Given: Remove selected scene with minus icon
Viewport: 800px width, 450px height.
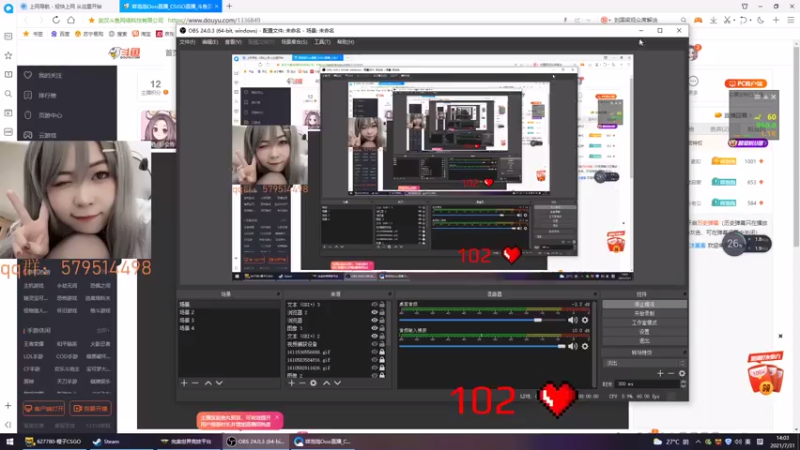Looking at the screenshot, I should (x=195, y=383).
